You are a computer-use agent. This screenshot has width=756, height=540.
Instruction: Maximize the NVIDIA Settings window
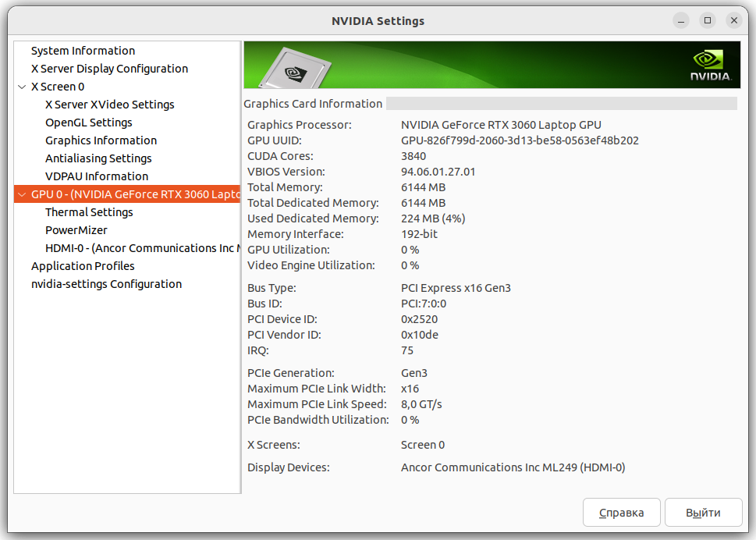[708, 20]
